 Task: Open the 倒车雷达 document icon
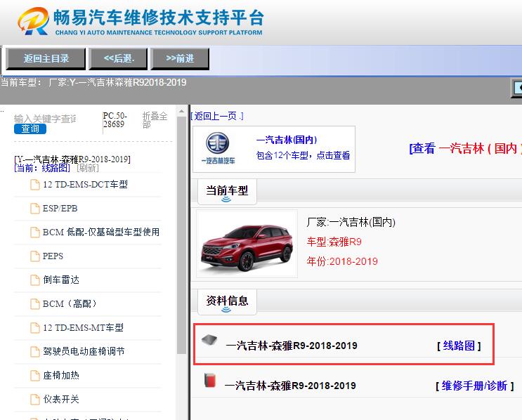tap(35, 280)
